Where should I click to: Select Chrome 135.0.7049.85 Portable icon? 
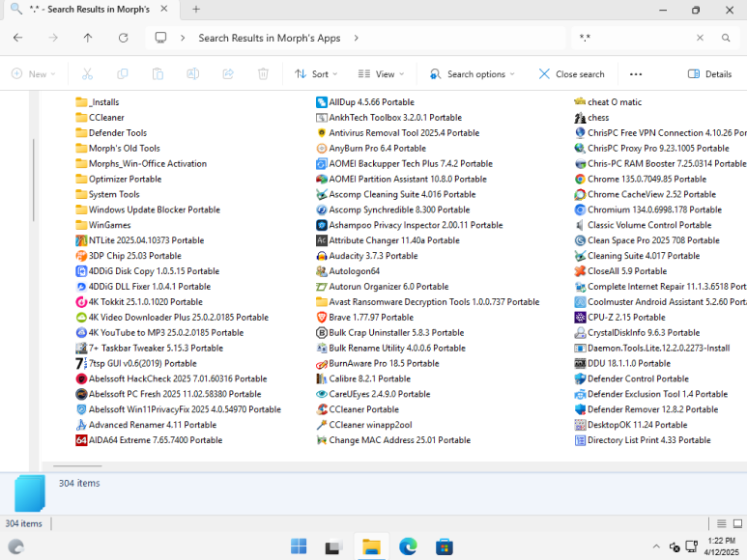[x=580, y=179]
